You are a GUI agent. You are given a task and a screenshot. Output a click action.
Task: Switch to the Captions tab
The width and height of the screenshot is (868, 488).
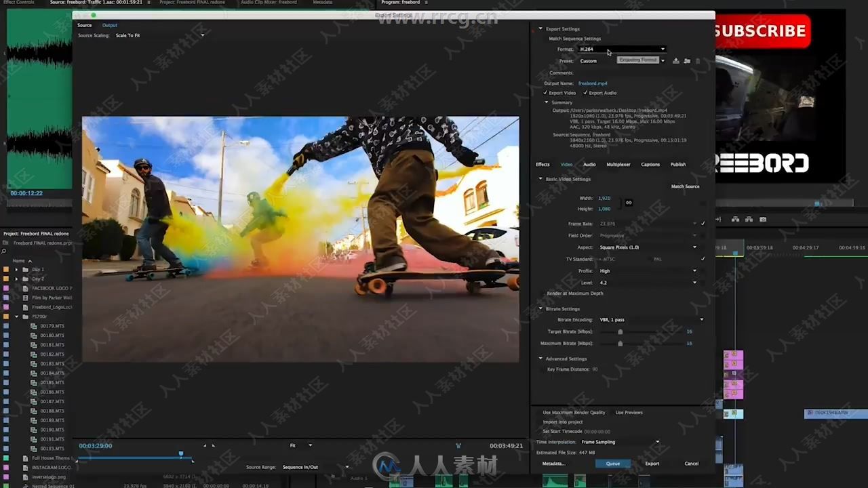[x=650, y=165]
